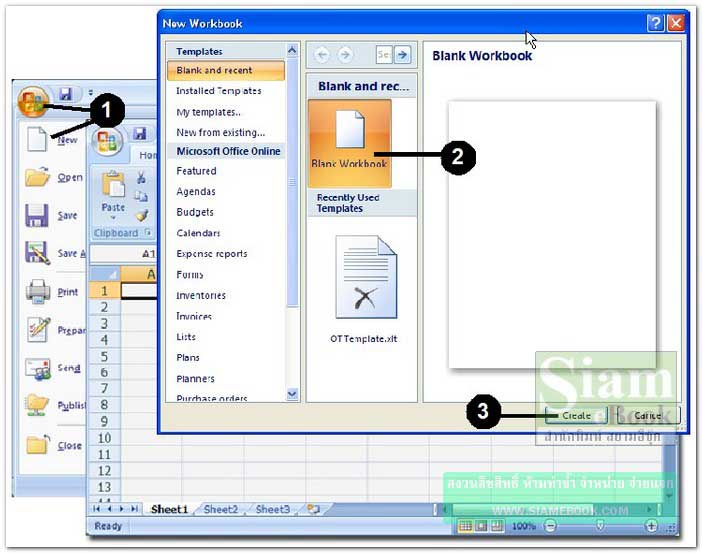The width and height of the screenshot is (702, 553).
Task: Choose Publish from the Office menu
Action: pyautogui.click(x=56, y=405)
